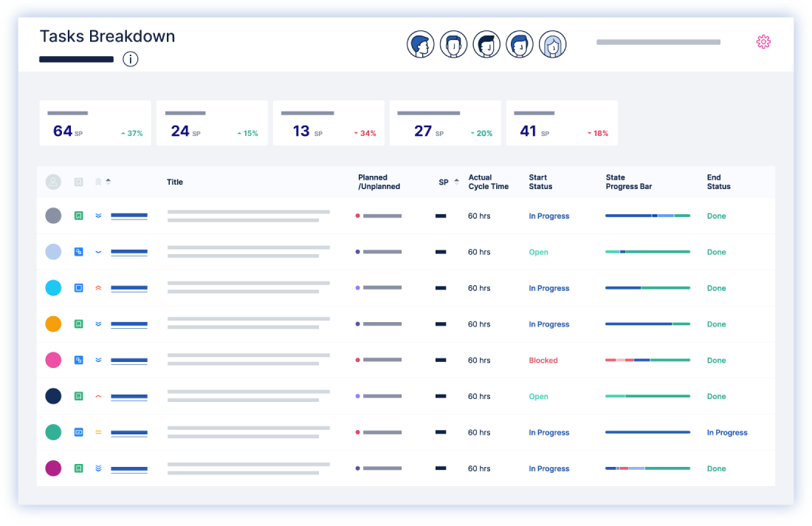Open the 24 SP summary card
The image size is (812, 526).
point(212,123)
